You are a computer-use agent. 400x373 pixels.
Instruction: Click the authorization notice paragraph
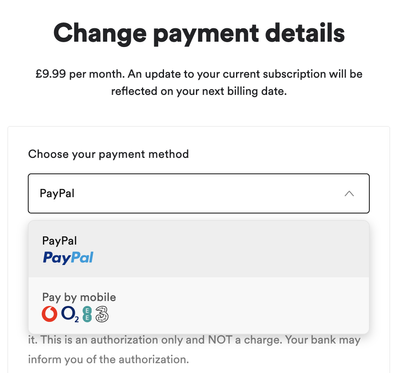pos(194,349)
